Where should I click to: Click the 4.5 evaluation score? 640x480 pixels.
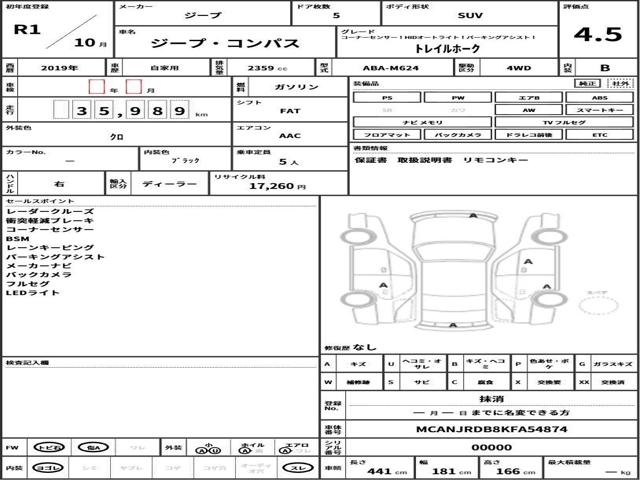point(598,35)
